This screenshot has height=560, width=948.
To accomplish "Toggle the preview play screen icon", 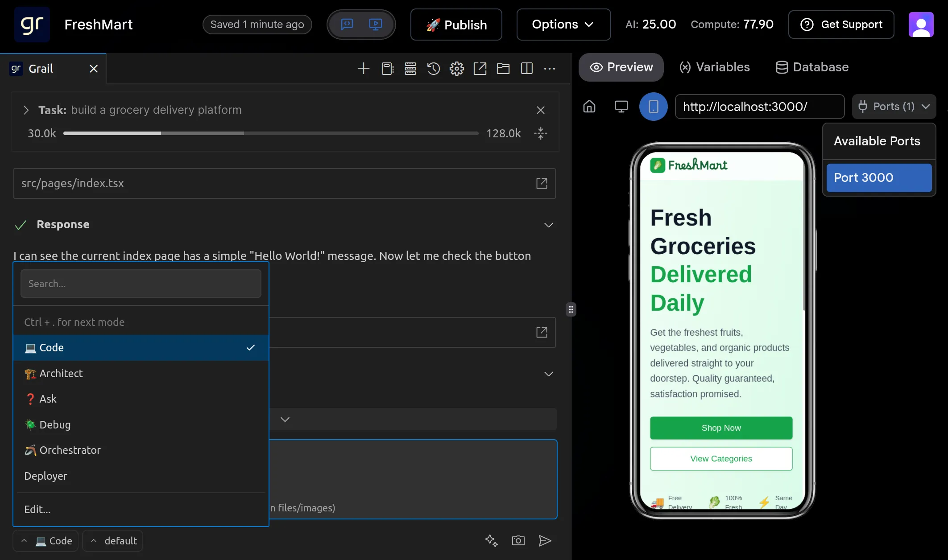I will click(376, 24).
